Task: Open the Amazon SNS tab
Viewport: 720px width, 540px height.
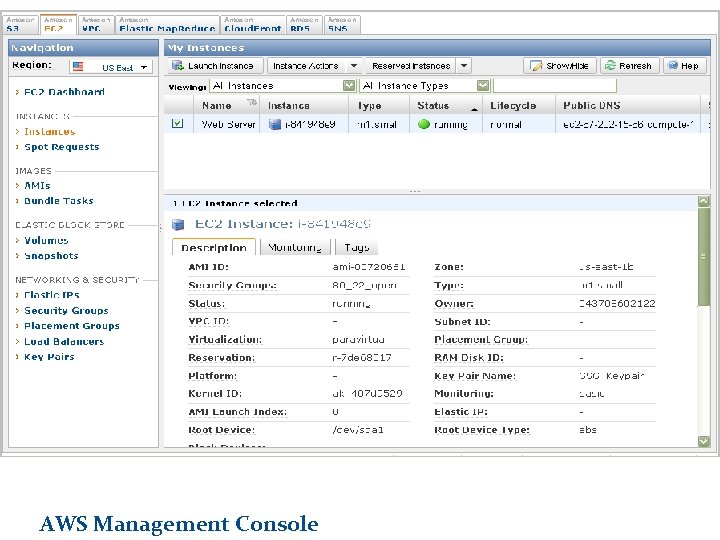Action: (x=343, y=24)
